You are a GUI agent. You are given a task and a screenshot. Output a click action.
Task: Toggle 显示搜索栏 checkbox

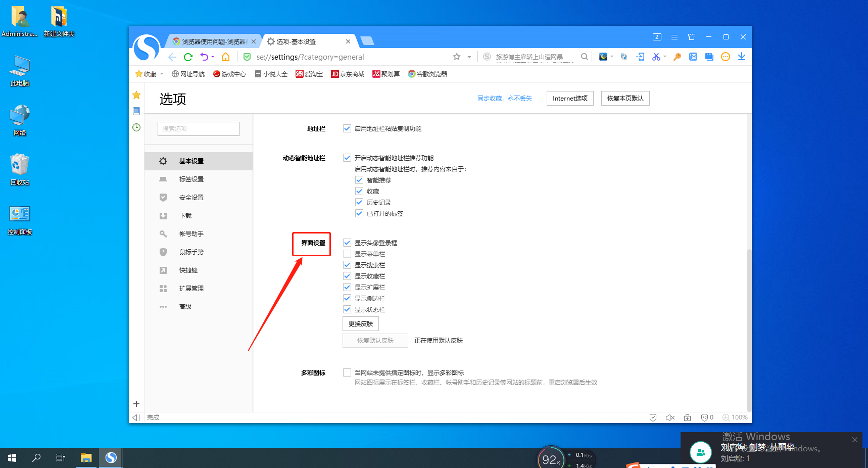(x=347, y=265)
